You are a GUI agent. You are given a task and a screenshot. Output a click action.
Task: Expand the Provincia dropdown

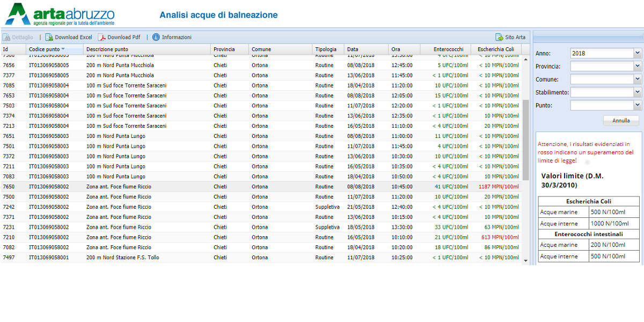point(638,66)
